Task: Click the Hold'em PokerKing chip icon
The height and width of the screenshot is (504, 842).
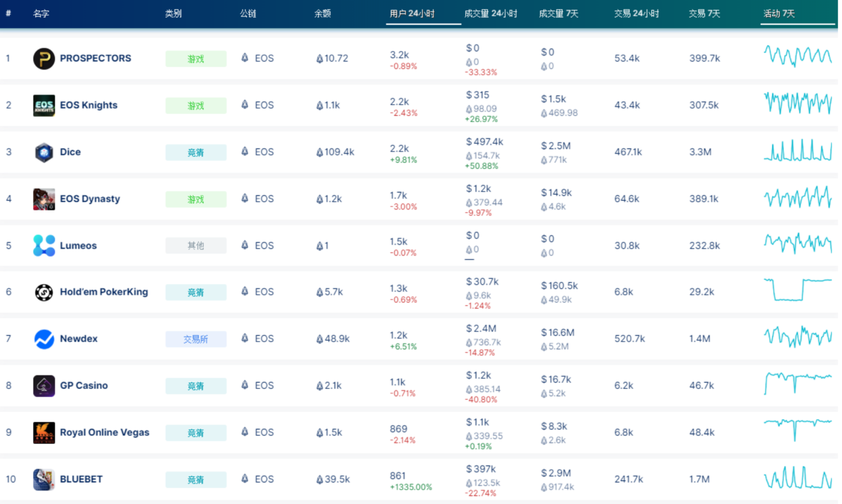Action: [x=44, y=292]
